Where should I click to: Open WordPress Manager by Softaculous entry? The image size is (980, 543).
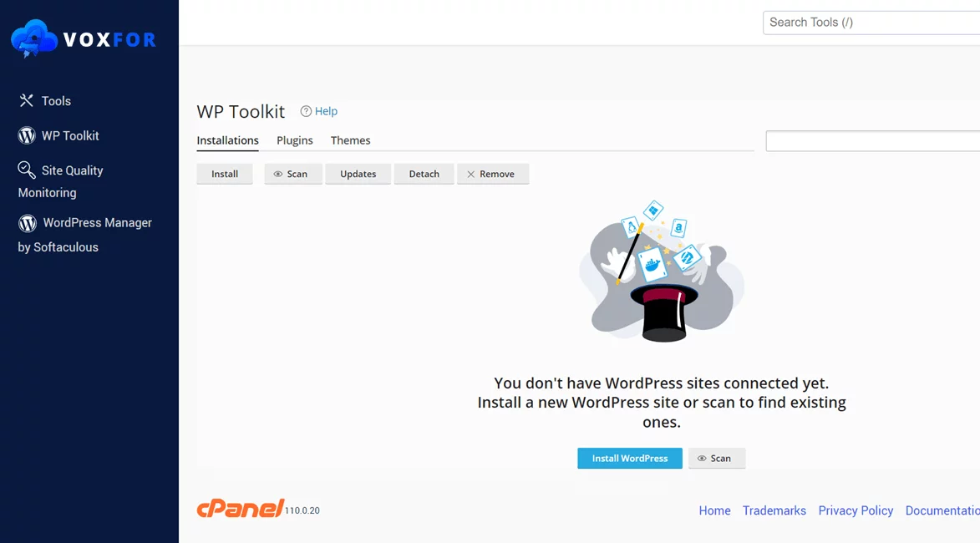85,234
